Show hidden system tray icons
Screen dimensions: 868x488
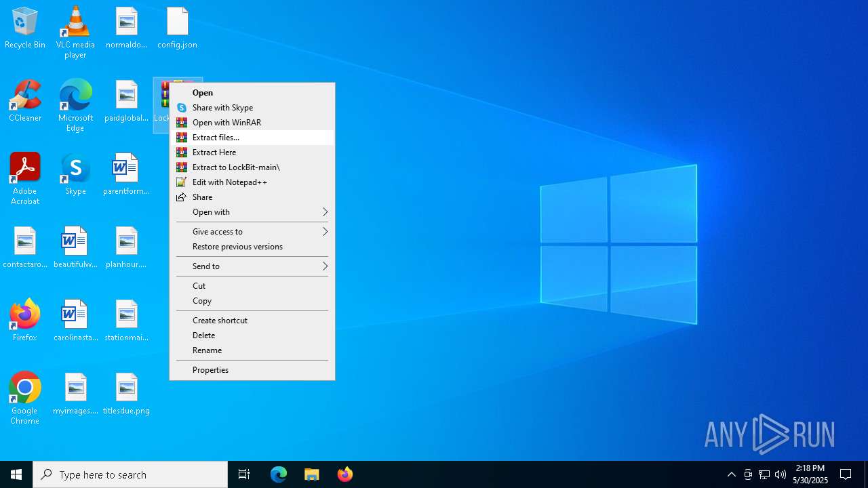coord(731,474)
